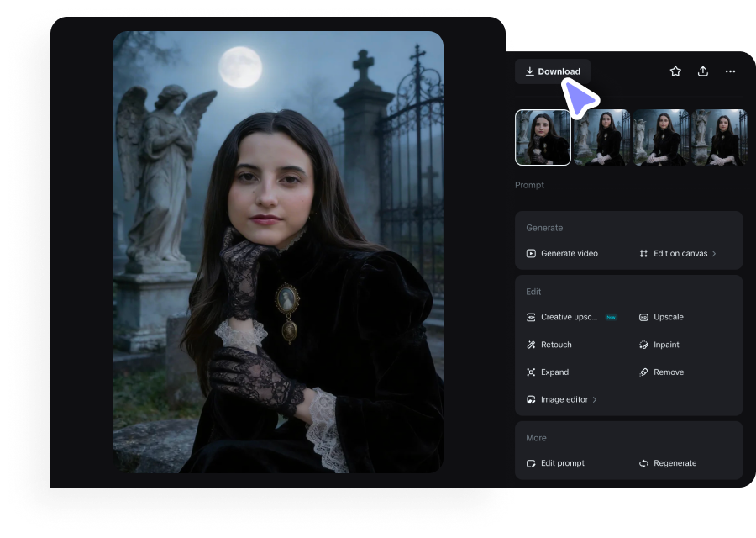756x538 pixels.
Task: Open the Image editor chevron arrow
Action: pos(594,399)
